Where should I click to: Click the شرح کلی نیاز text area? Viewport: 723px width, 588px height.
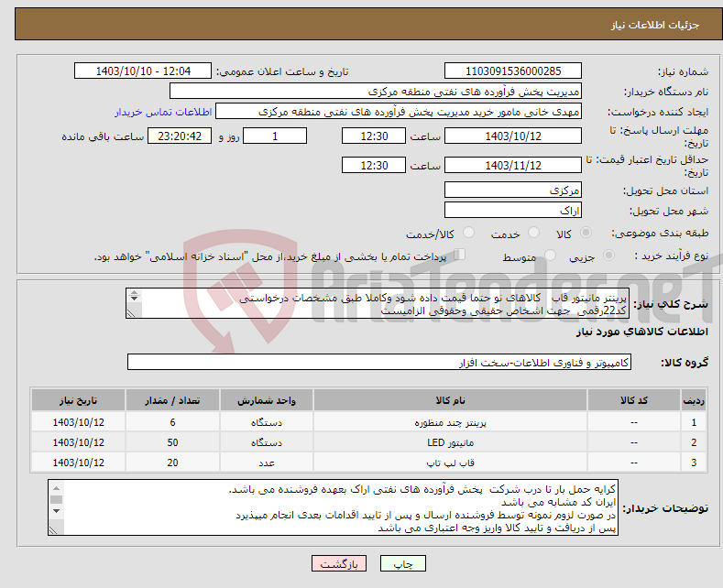pos(378,304)
